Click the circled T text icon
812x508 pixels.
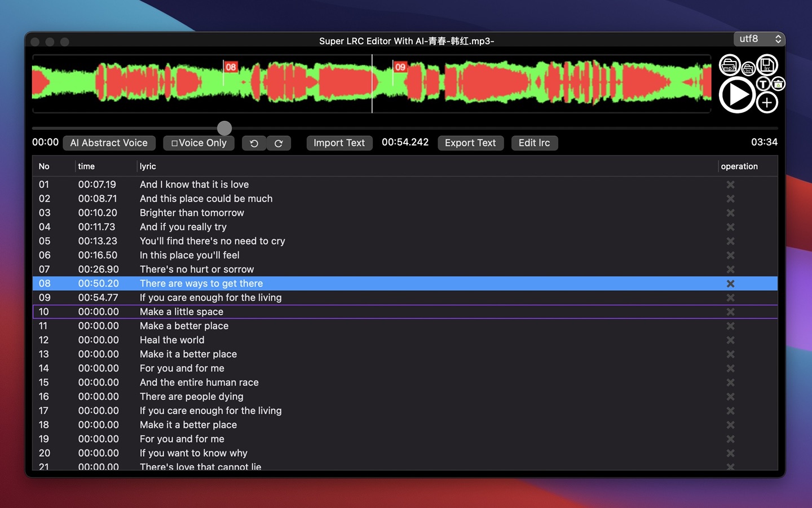pyautogui.click(x=763, y=84)
